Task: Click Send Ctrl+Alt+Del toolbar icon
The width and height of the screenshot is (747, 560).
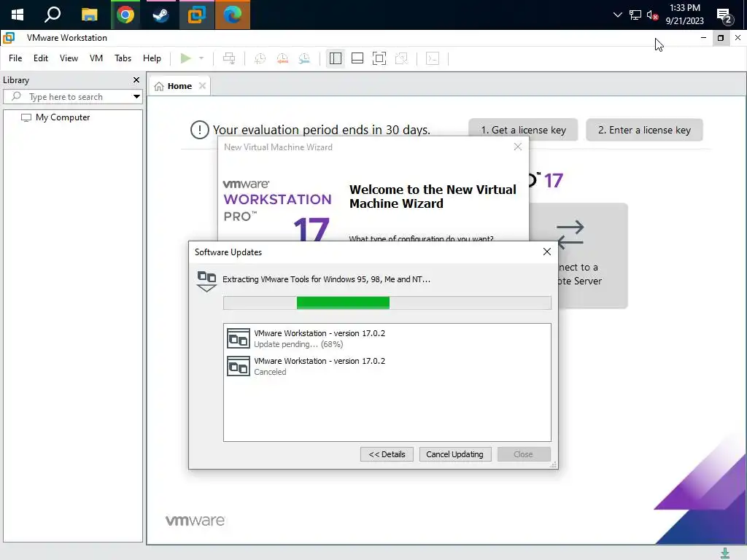Action: click(x=229, y=58)
